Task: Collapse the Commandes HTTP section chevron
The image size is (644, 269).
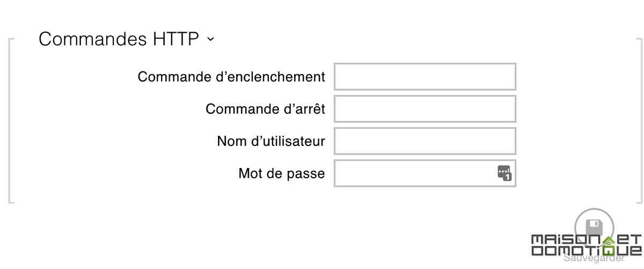Action: [210, 39]
